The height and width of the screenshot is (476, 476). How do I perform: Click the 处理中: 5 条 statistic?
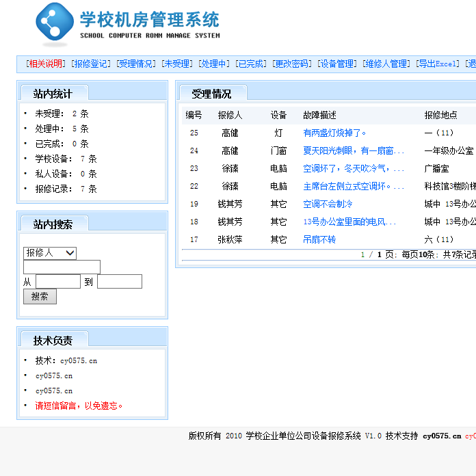[x=62, y=129]
